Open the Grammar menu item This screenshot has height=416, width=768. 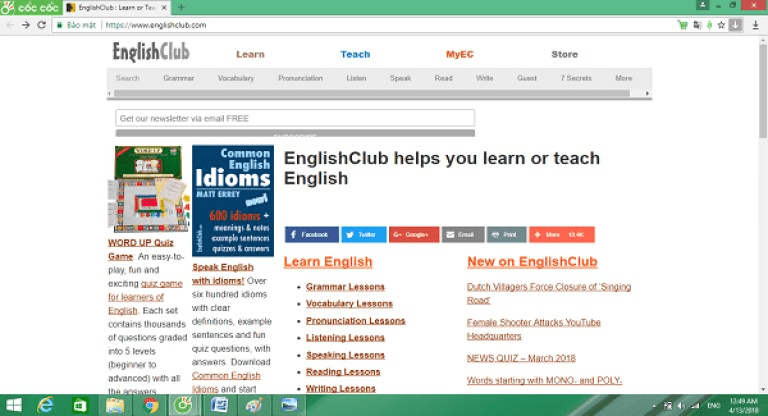(179, 78)
